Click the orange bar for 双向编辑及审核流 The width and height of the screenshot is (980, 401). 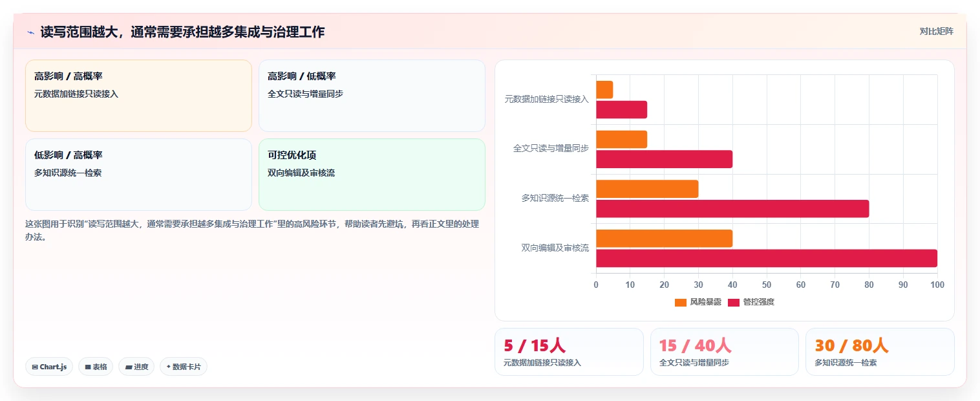664,238
